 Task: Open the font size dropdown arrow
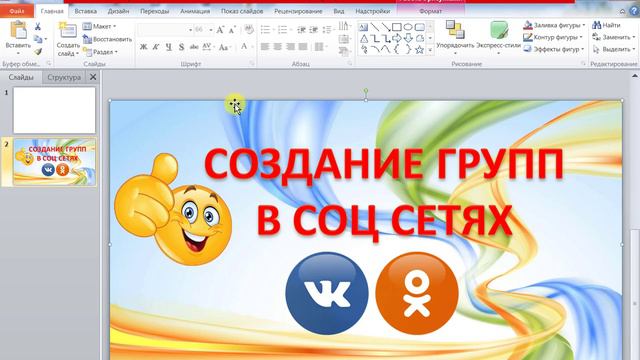click(x=211, y=30)
